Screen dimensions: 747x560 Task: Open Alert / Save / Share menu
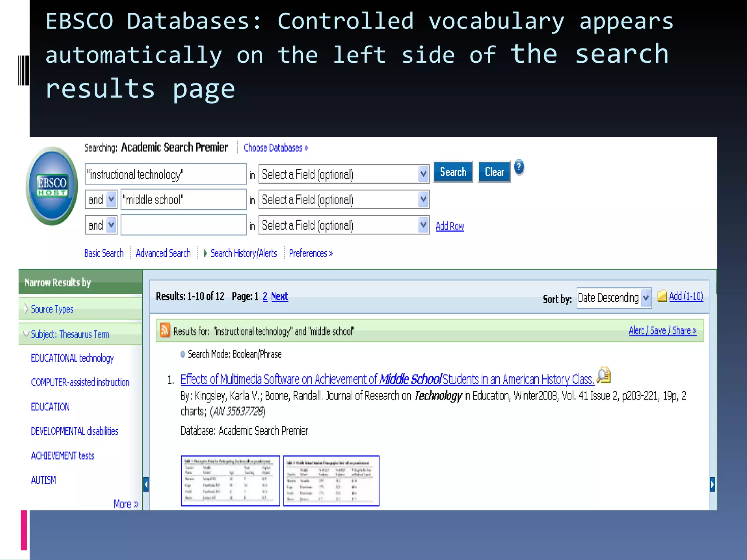tap(663, 331)
